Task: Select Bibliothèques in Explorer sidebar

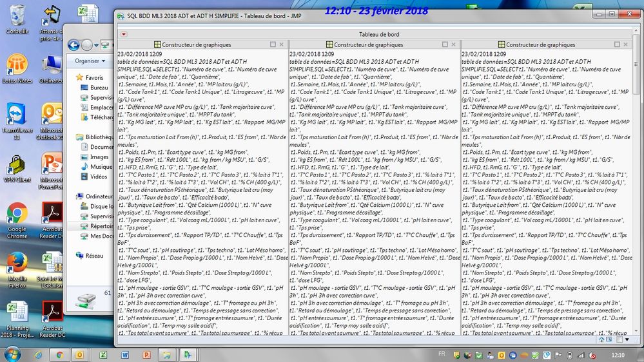Action: click(x=95, y=137)
